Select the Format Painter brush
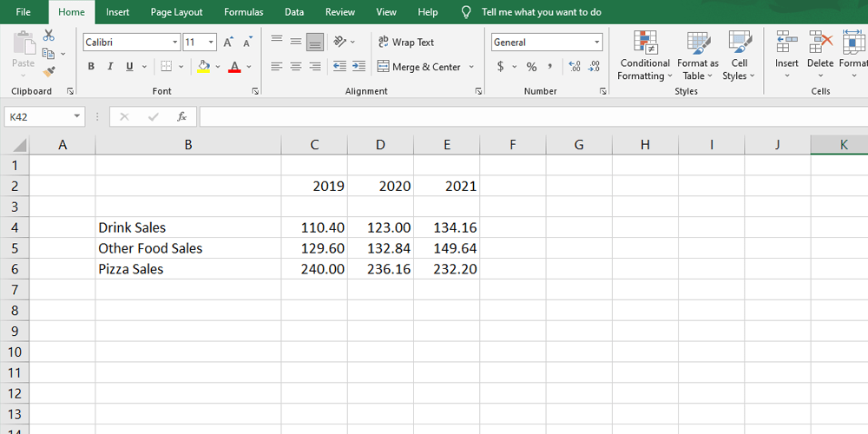868x434 pixels. [49, 71]
